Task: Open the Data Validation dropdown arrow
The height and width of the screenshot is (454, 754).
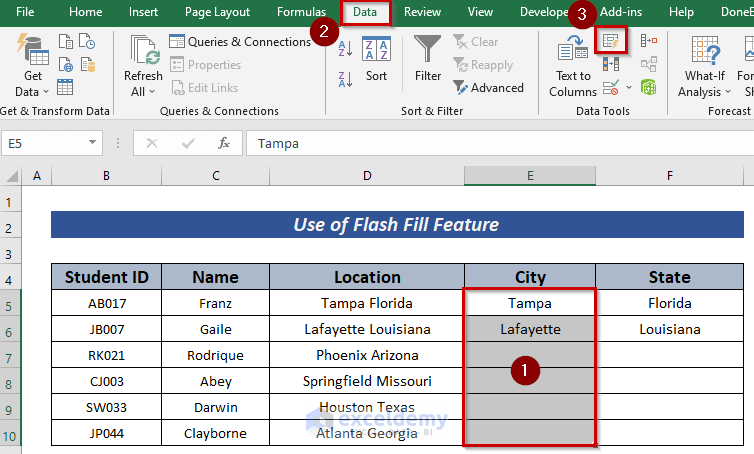Action: tap(627, 88)
